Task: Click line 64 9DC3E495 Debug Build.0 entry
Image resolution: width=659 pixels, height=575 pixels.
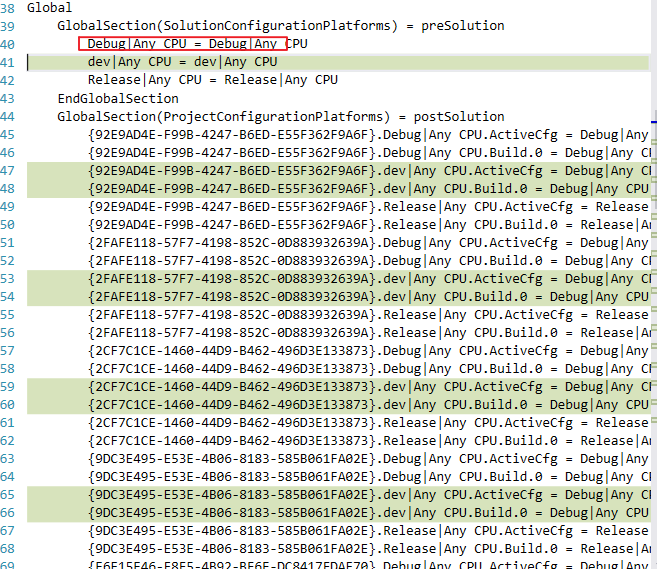Action: pyautogui.click(x=369, y=477)
